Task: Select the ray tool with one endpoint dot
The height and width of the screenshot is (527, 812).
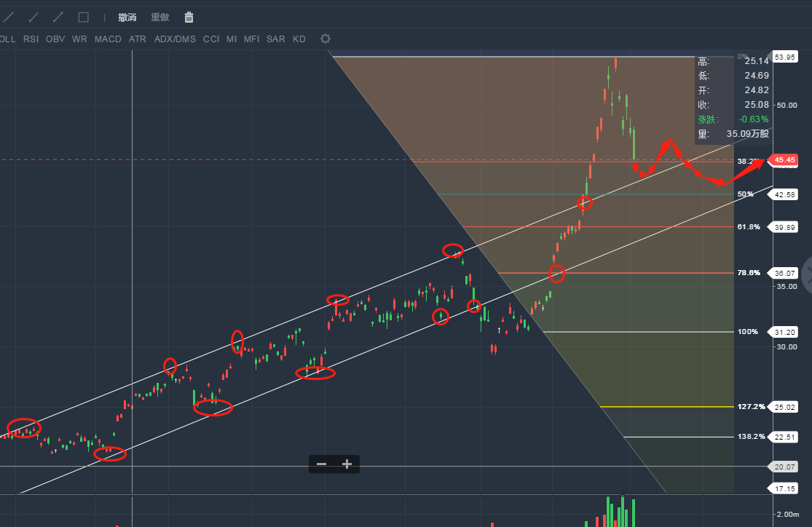Action: click(33, 17)
